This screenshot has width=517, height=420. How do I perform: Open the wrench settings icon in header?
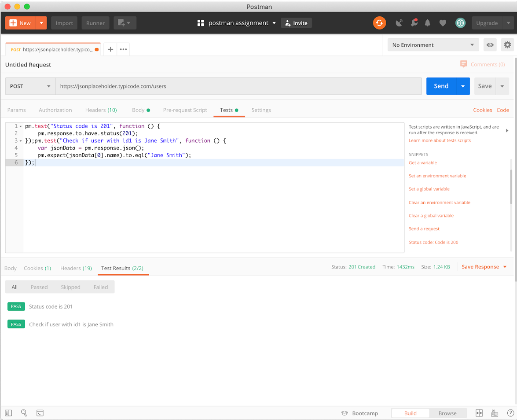[x=414, y=22]
